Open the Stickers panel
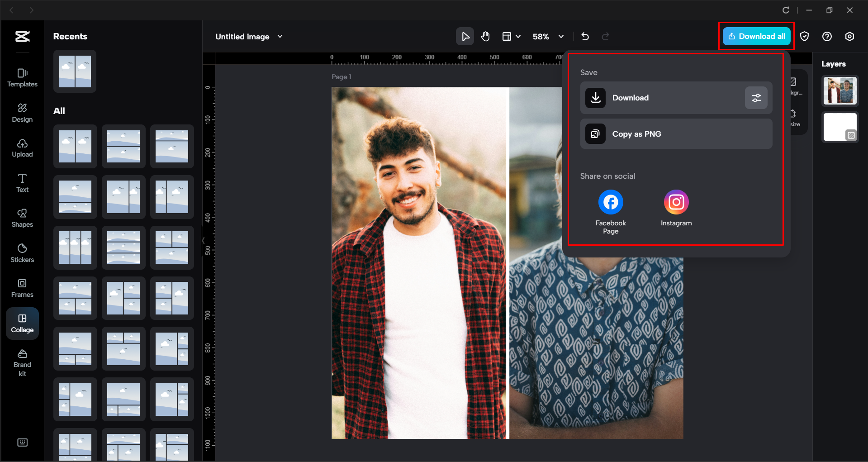This screenshot has height=462, width=868. (x=22, y=253)
